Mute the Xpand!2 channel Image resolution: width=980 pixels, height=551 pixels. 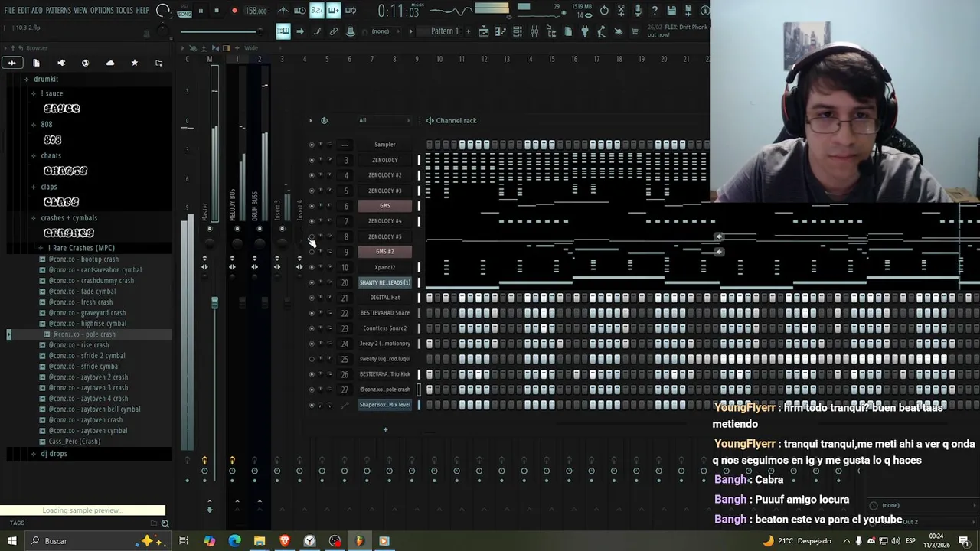click(312, 267)
